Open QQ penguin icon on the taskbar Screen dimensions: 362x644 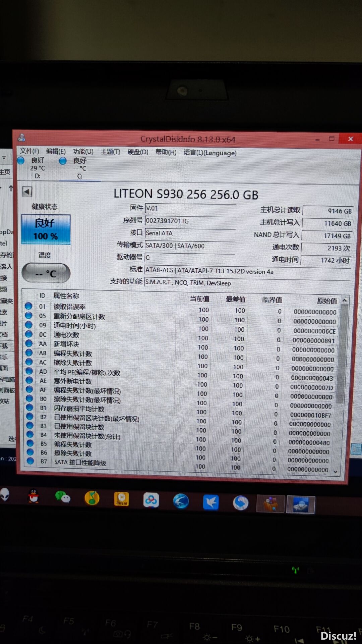34,496
